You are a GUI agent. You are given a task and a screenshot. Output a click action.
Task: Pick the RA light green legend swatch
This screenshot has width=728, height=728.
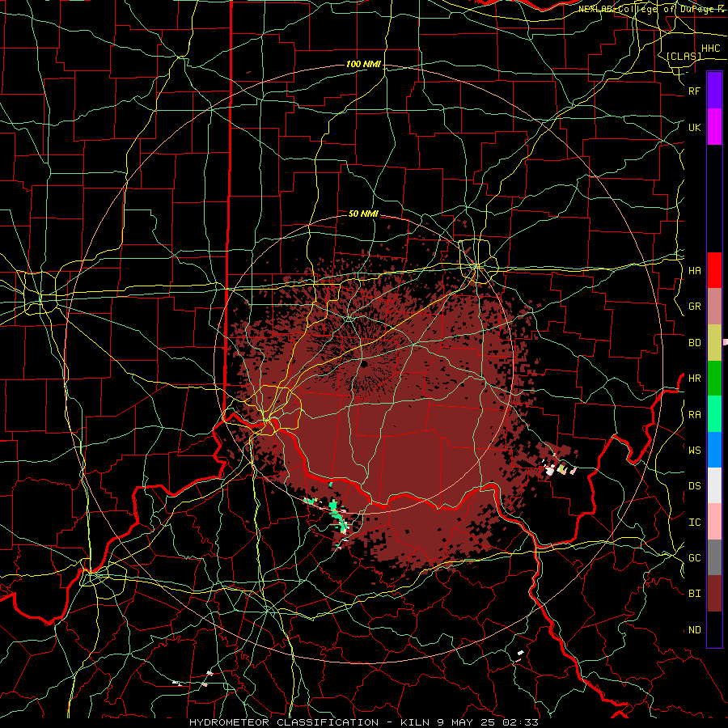[x=714, y=414]
